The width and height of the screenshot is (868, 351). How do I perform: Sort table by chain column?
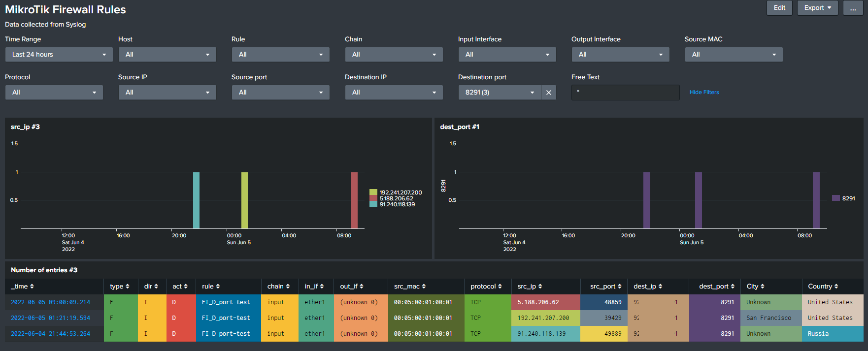click(278, 287)
